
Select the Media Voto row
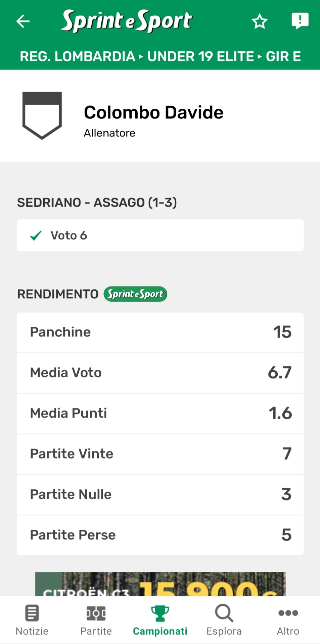point(160,373)
